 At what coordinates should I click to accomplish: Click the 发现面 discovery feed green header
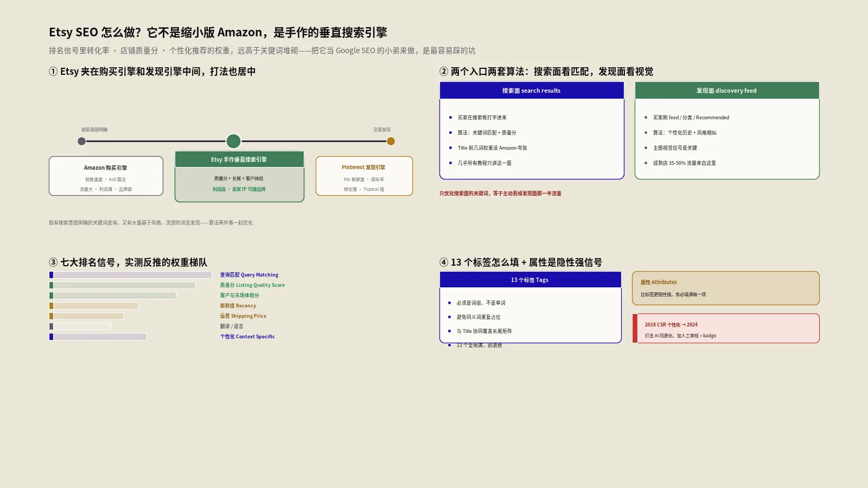727,91
